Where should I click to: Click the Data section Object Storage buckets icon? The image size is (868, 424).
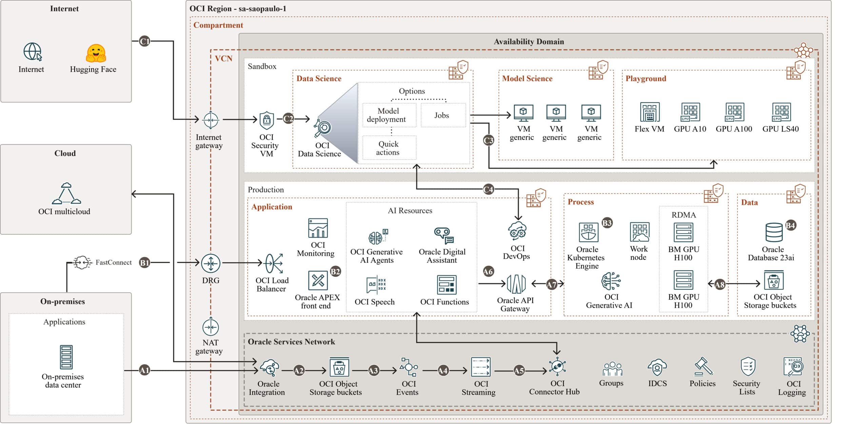pyautogui.click(x=774, y=280)
